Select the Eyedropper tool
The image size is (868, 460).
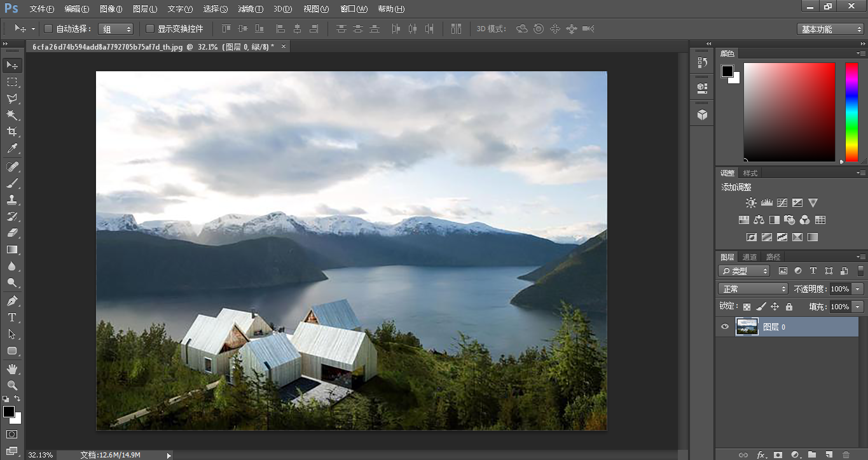[12, 149]
